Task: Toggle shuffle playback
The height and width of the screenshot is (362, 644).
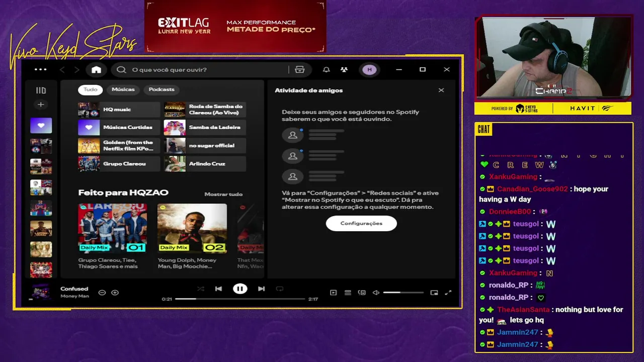Action: [x=201, y=289]
